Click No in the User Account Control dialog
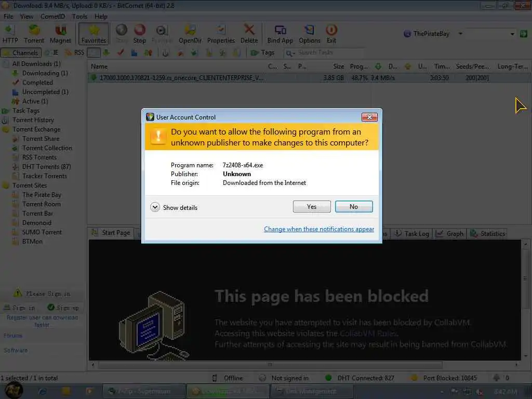Viewport: 532px width, 399px height. [353, 207]
